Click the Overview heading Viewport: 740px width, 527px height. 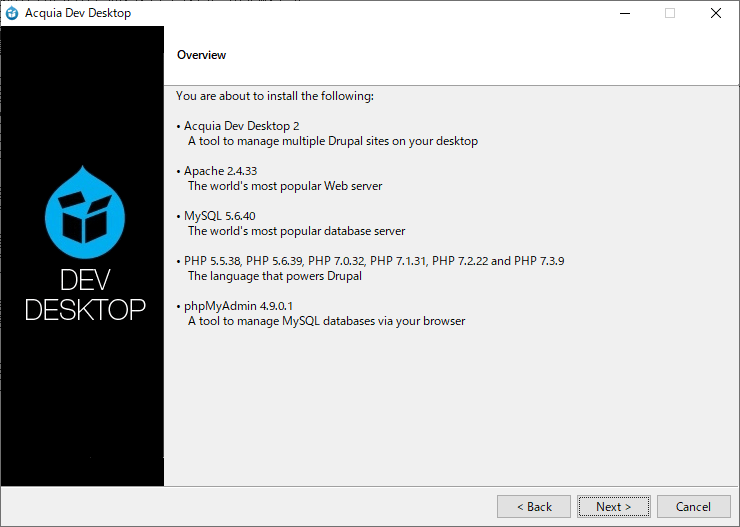[x=202, y=55]
